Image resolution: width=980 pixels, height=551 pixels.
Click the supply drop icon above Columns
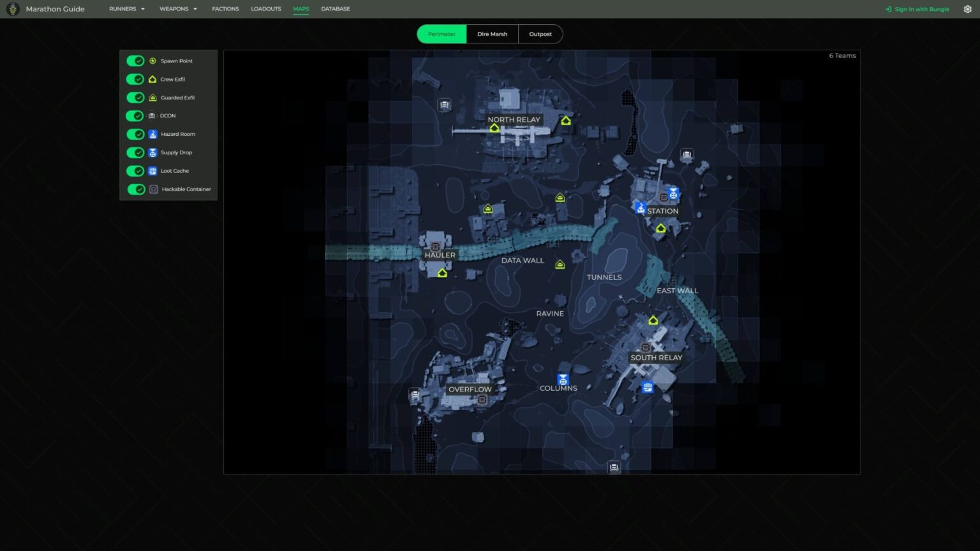coord(563,379)
